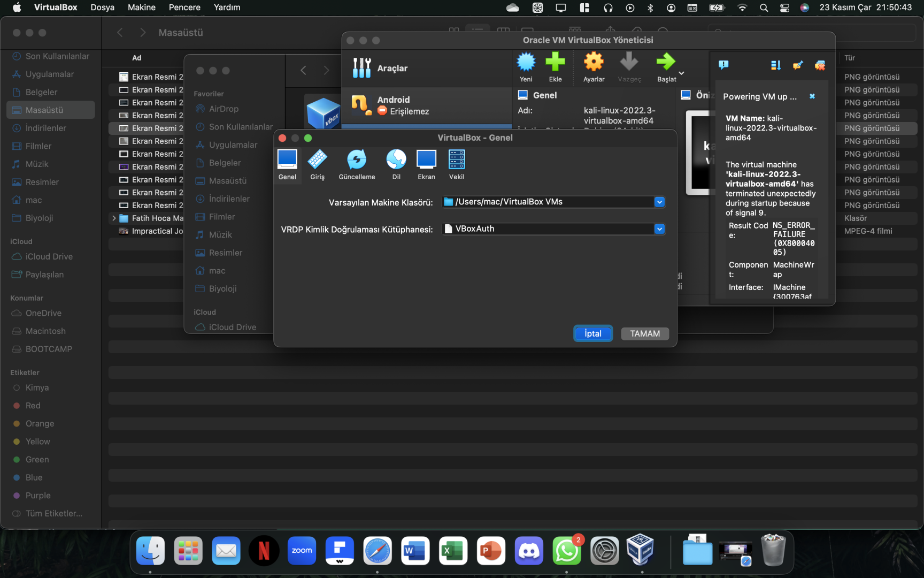Open Discord from the Dock

[529, 551]
